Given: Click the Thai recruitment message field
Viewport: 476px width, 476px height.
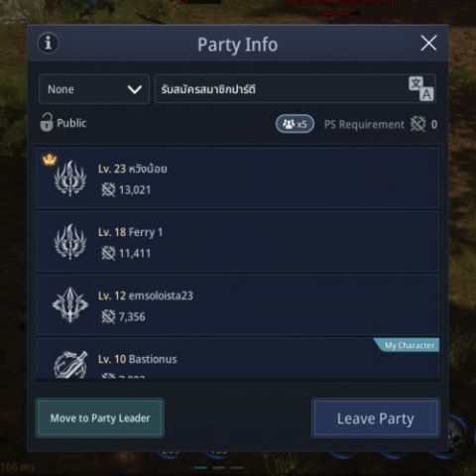Looking at the screenshot, I should 295,89.
